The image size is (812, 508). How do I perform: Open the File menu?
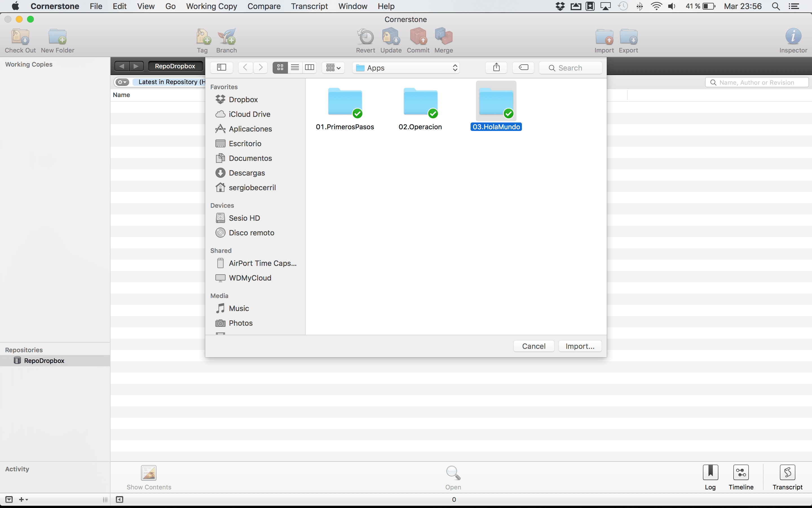(96, 6)
